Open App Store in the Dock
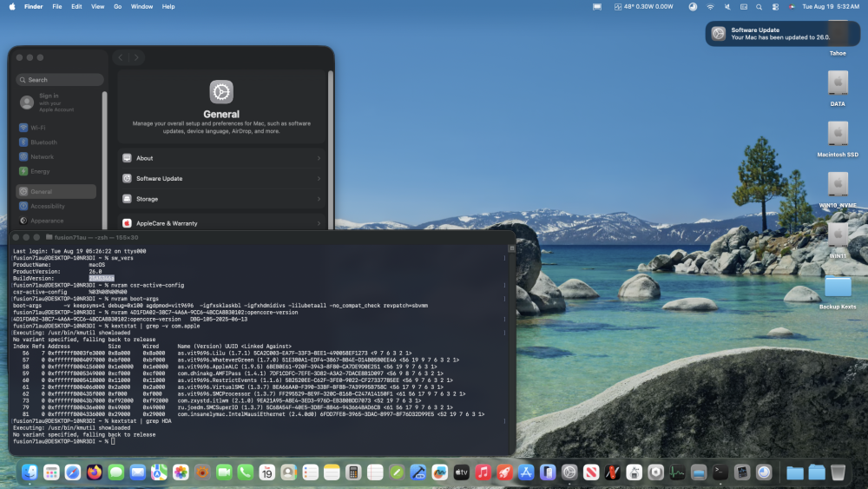The height and width of the screenshot is (489, 868). [526, 472]
